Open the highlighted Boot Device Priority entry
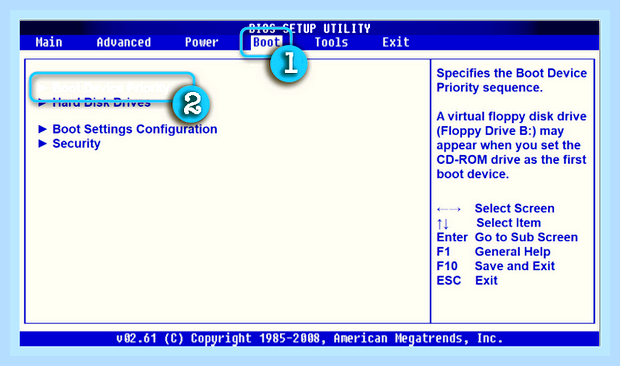This screenshot has width=620, height=366. coord(106,88)
